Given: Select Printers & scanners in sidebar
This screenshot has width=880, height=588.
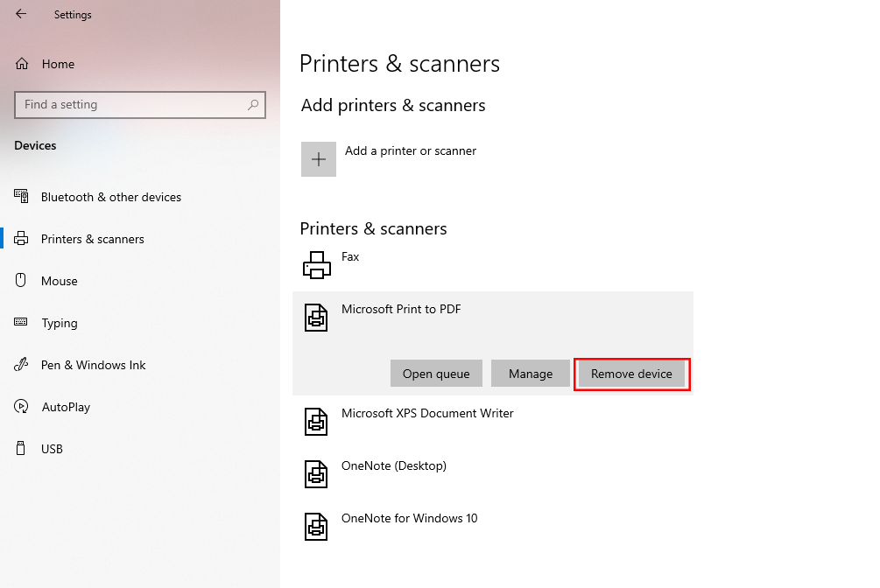Looking at the screenshot, I should click(x=92, y=239).
